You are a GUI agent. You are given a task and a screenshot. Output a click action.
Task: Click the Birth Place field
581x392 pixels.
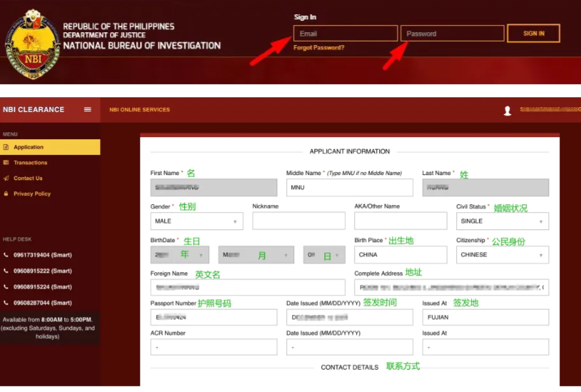tap(400, 255)
